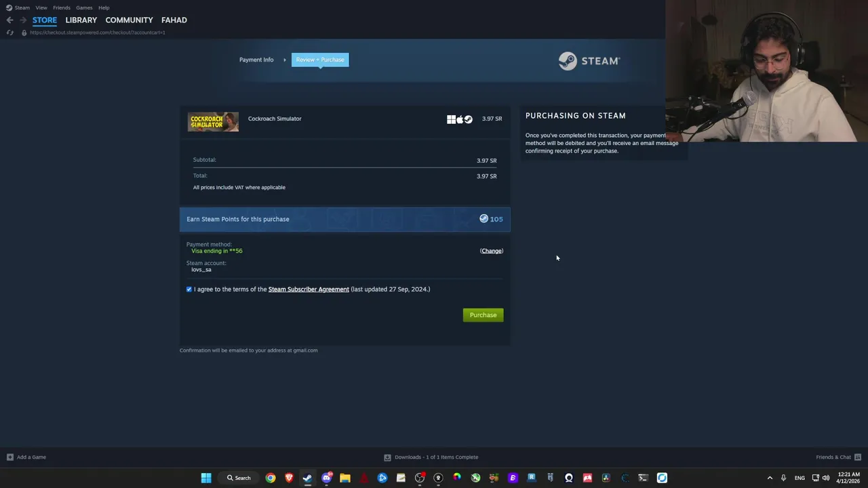
Task: Open the Games menu
Action: coord(84,7)
